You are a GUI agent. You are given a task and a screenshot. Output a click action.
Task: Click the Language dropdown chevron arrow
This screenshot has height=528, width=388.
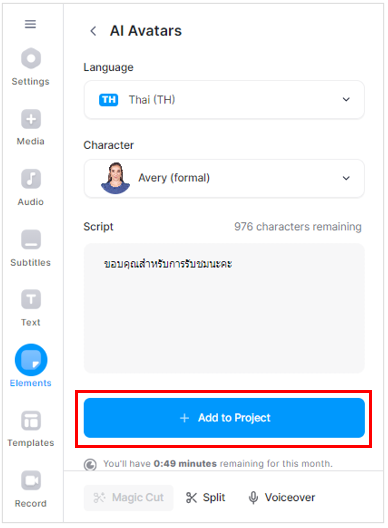point(346,100)
